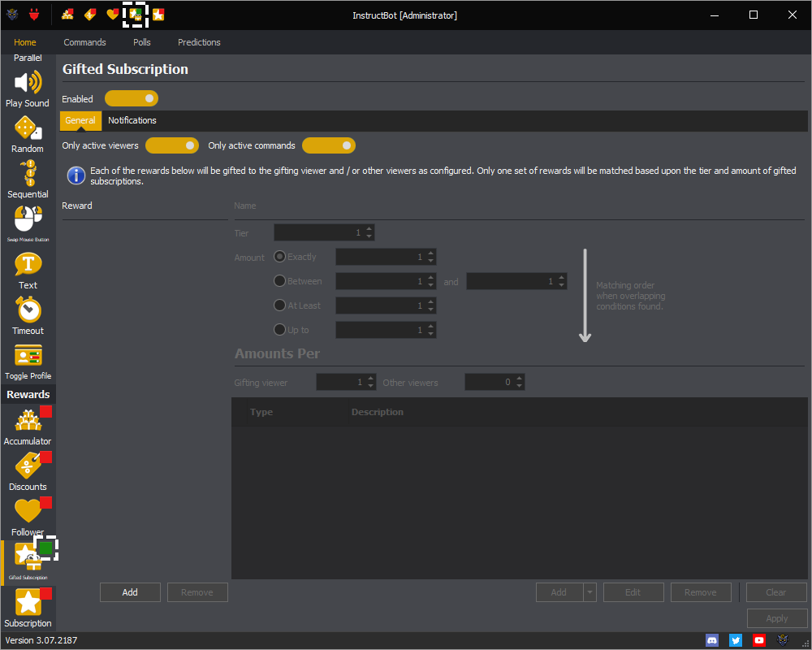
Task: Click the Apply button
Action: point(777,617)
